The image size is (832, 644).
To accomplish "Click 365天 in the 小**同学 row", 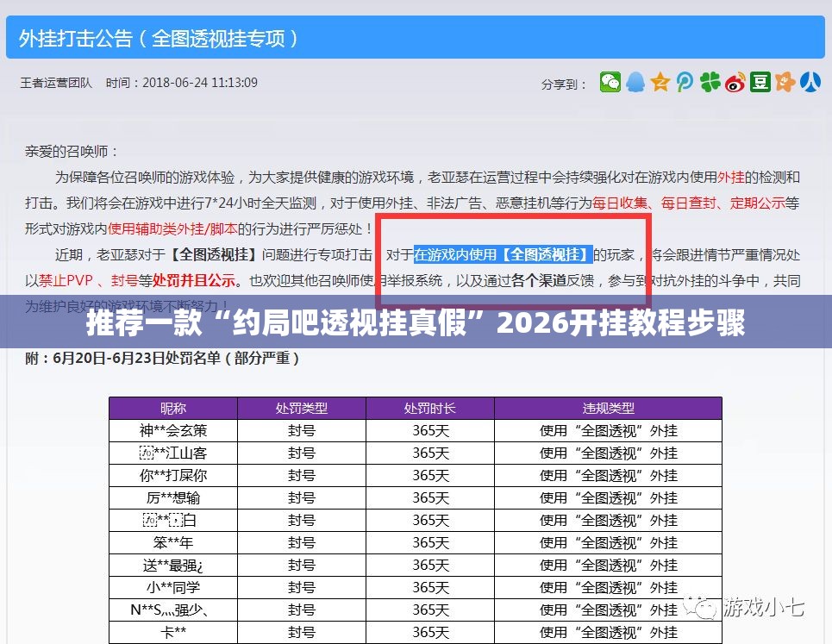I will click(x=430, y=588).
